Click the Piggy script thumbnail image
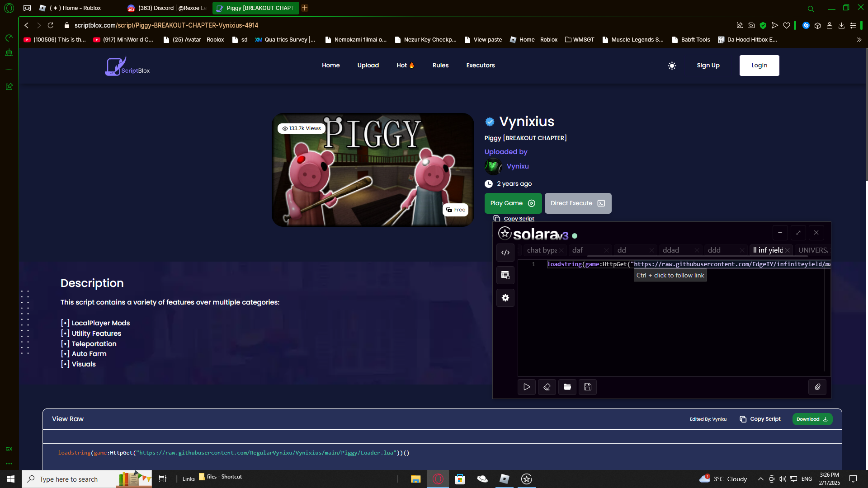Viewport: 868px width, 488px height. click(x=373, y=170)
